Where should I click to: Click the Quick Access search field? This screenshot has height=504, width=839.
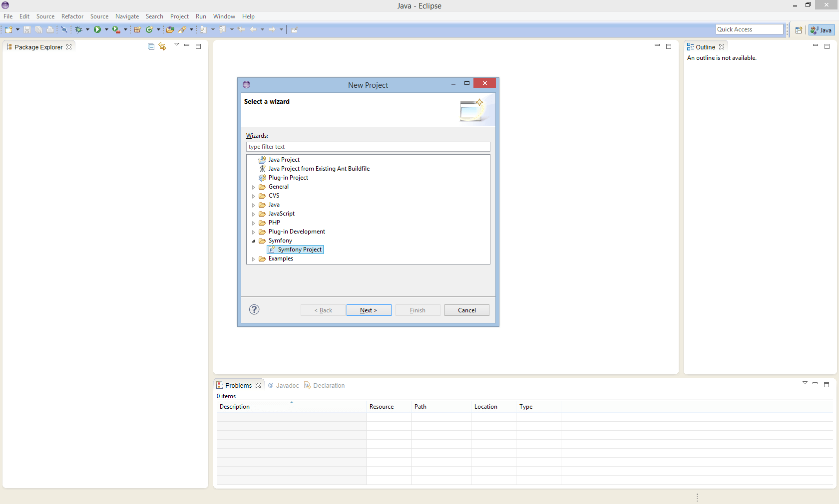[750, 29]
